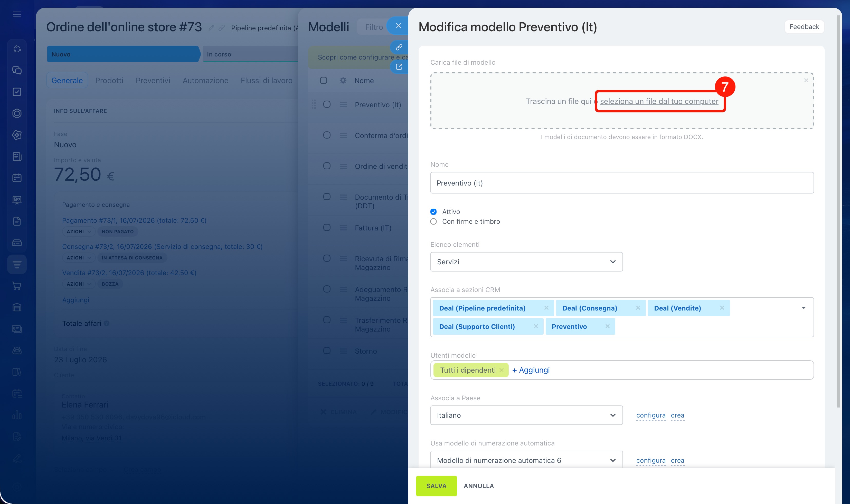The height and width of the screenshot is (504, 850).
Task: Open the contact card icon in sidebar
Action: (x=17, y=329)
